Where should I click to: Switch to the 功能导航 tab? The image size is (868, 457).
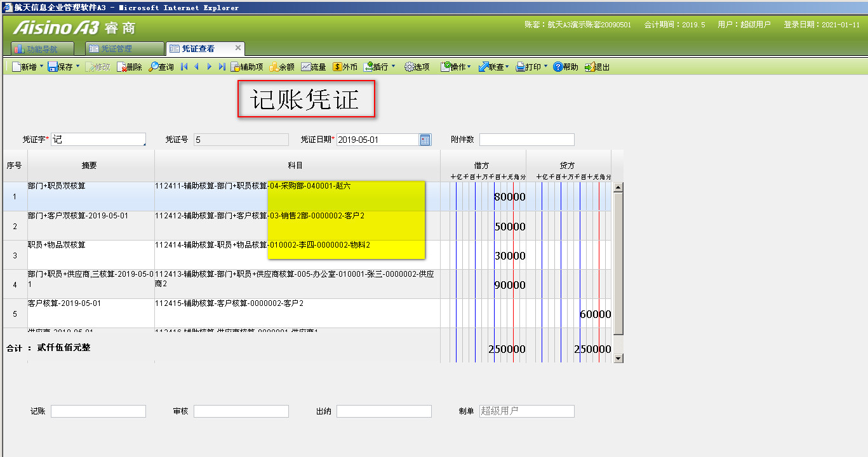click(43, 49)
